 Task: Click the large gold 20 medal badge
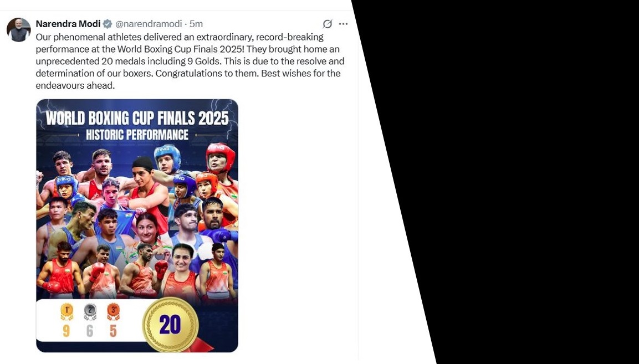point(170,325)
